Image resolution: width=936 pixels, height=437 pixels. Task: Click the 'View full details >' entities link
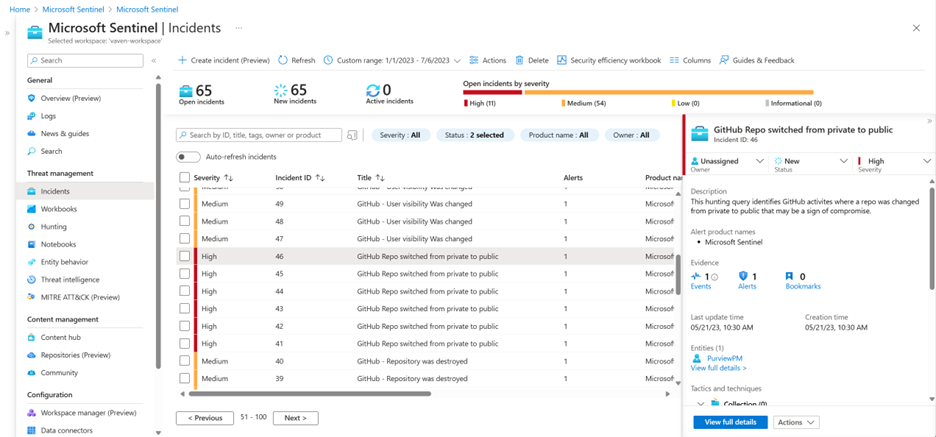pyautogui.click(x=718, y=368)
